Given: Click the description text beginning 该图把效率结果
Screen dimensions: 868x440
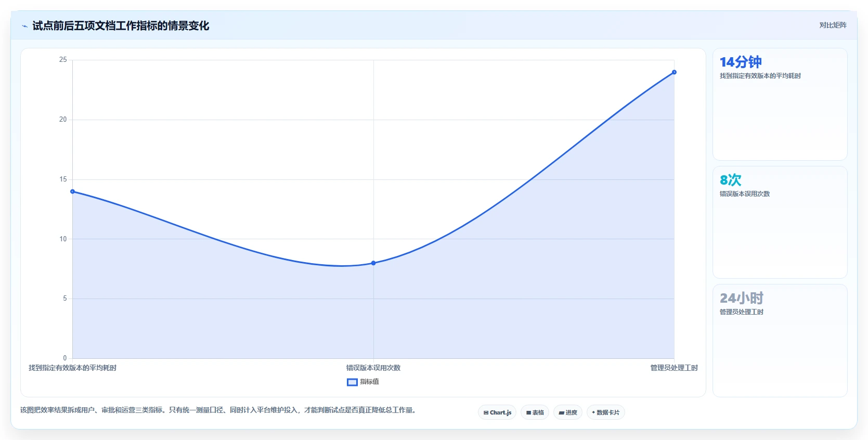Looking at the screenshot, I should (218, 410).
